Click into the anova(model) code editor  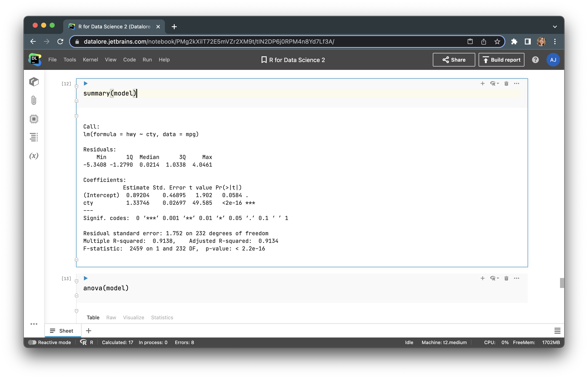point(302,288)
